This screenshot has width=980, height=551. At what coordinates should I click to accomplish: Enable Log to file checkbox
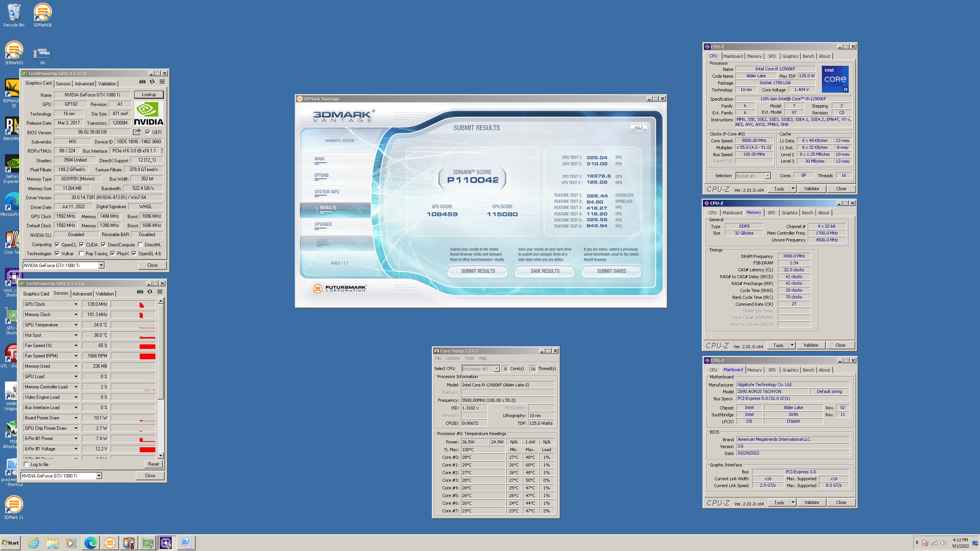coord(26,464)
